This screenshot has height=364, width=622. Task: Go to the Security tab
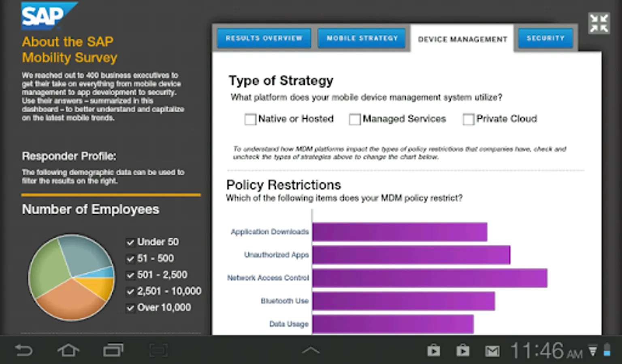click(x=545, y=38)
